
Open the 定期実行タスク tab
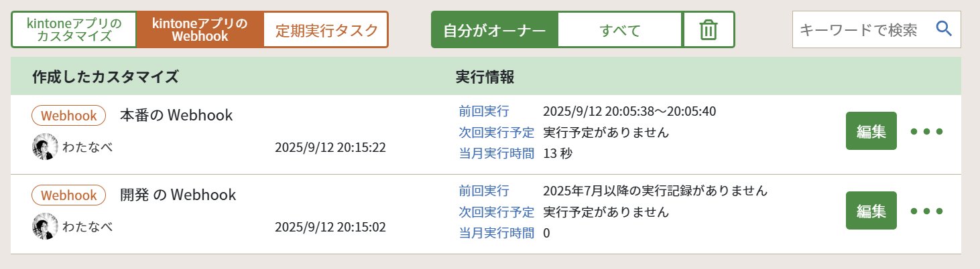(x=326, y=29)
